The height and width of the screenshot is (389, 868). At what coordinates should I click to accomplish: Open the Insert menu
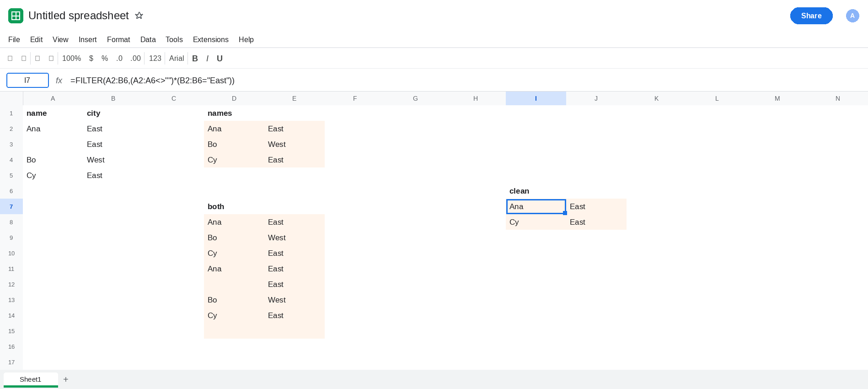click(x=87, y=40)
